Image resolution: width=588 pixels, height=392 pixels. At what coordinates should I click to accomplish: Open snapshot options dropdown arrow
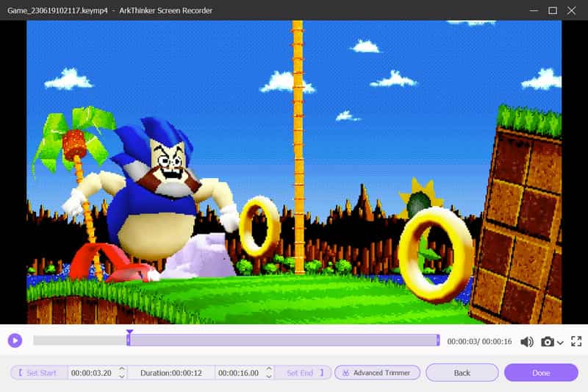coord(560,343)
